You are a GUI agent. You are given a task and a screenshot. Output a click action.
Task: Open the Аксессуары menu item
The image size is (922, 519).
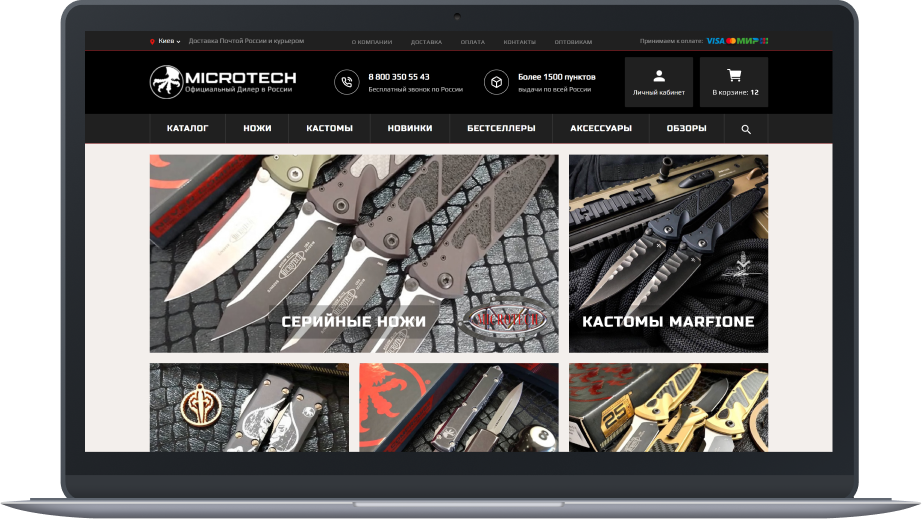[x=601, y=128]
